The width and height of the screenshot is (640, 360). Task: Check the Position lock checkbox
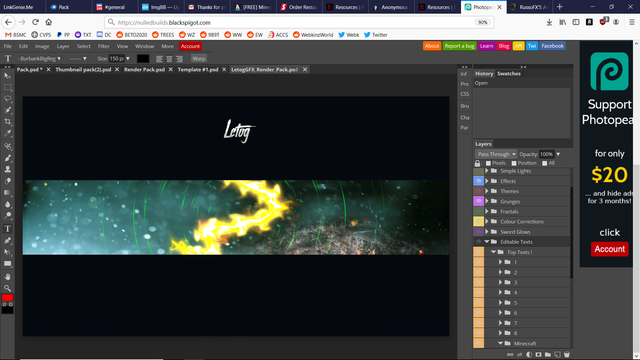pos(514,163)
